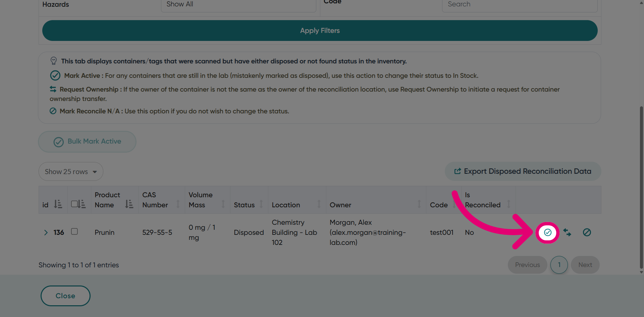Screen dimensions: 644x317
Task: Click the Mark Active icon for Prunin row
Action: coord(547,232)
